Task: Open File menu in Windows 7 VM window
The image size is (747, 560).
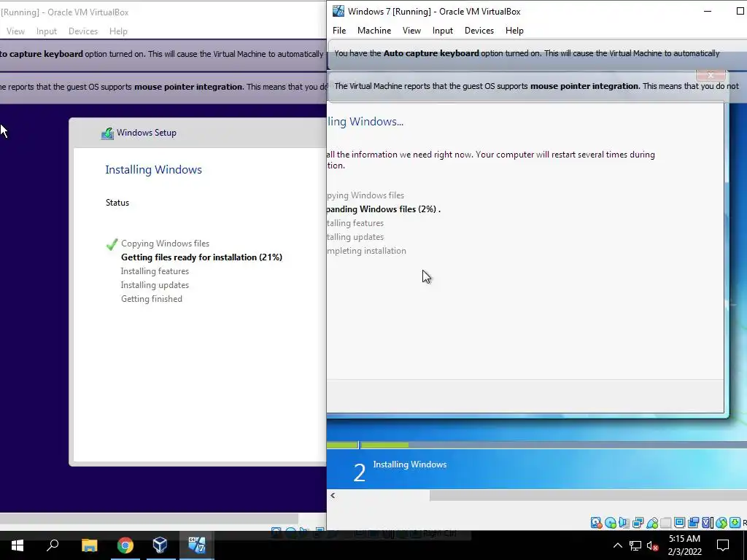Action: (x=339, y=31)
